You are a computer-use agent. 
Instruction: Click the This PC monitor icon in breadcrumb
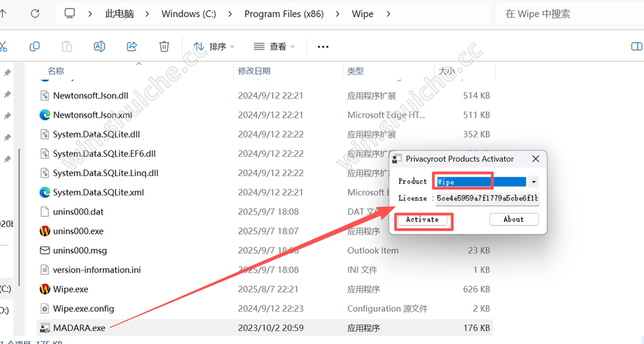(69, 14)
